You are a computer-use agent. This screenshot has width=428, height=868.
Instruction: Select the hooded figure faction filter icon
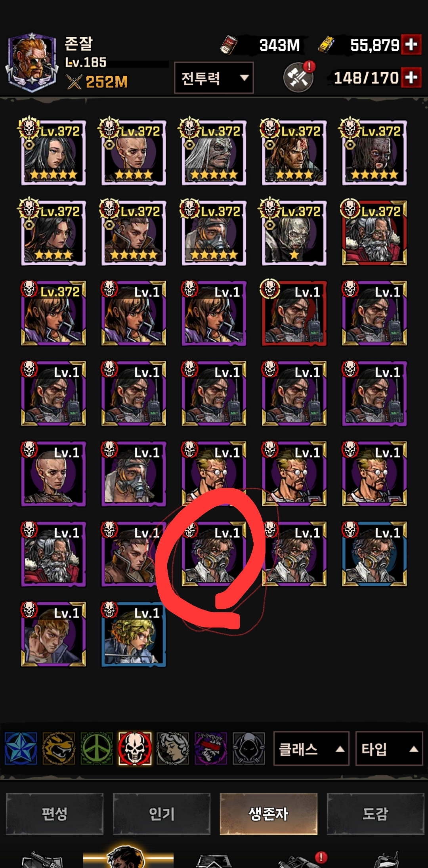pos(248,748)
